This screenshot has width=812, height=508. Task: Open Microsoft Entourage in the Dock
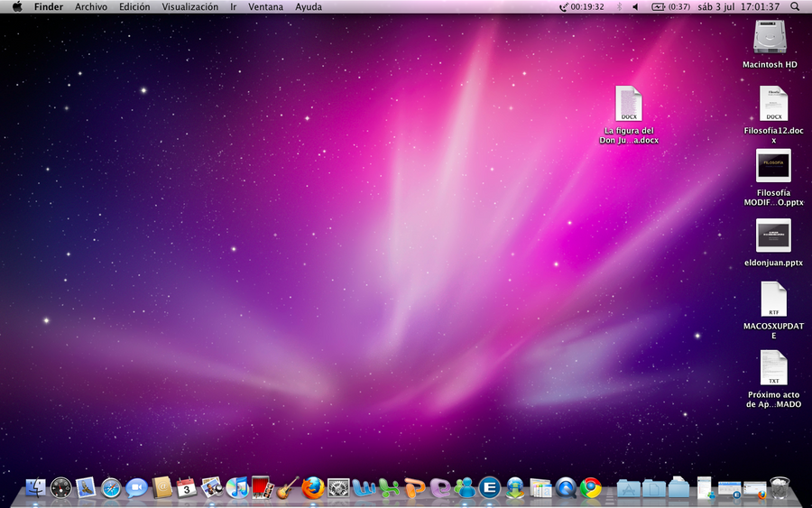click(x=439, y=488)
